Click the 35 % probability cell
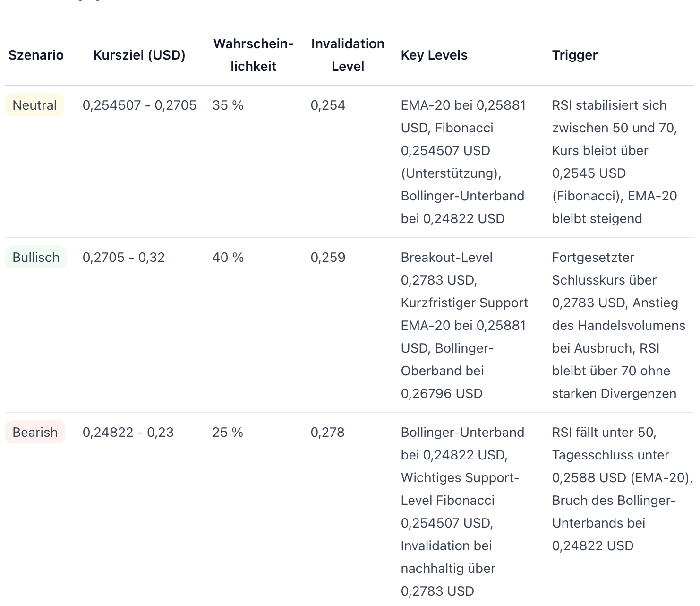This screenshot has width=700, height=606. tap(228, 105)
